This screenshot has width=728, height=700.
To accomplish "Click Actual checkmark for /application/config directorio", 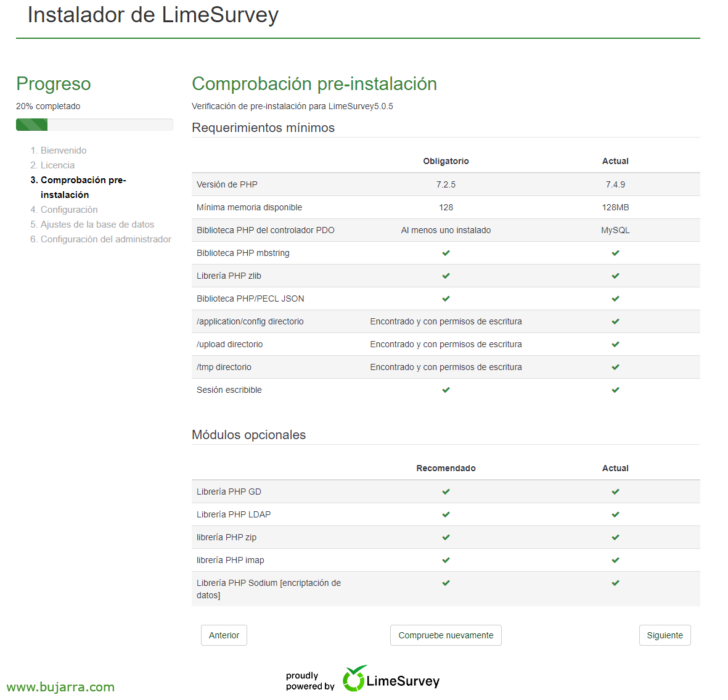I will (x=615, y=321).
